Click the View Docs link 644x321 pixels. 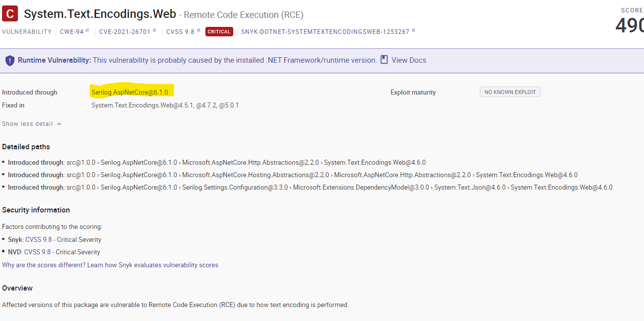click(x=408, y=60)
